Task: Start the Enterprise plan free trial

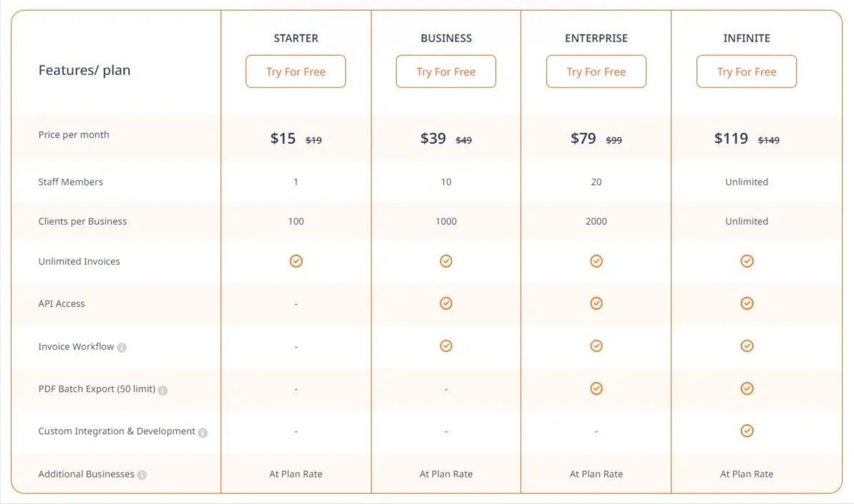Action: [x=596, y=72]
